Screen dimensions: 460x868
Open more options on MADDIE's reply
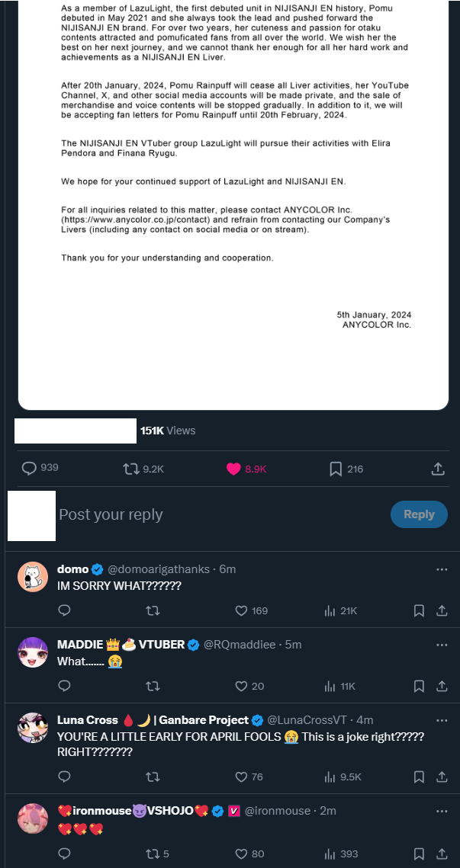[x=442, y=645]
